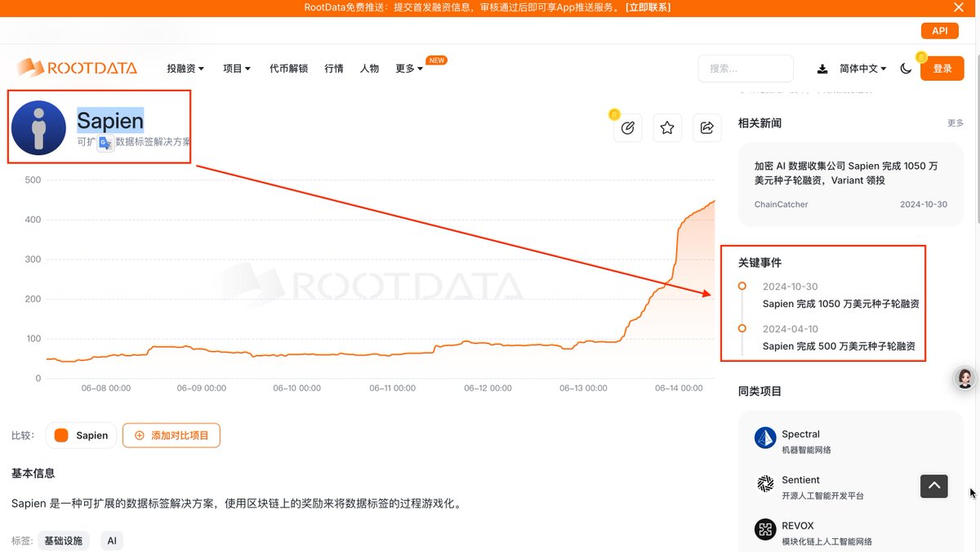Click the 立即联系 banner link
The height and width of the screenshot is (552, 980).
tap(648, 7)
